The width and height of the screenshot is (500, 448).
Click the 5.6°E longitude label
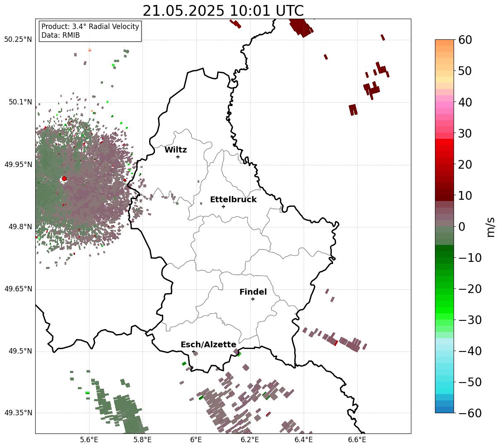(89, 440)
